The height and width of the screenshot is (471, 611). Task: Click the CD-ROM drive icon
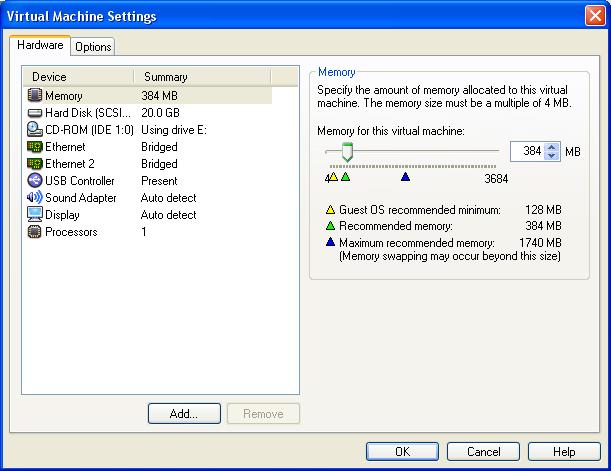point(35,129)
